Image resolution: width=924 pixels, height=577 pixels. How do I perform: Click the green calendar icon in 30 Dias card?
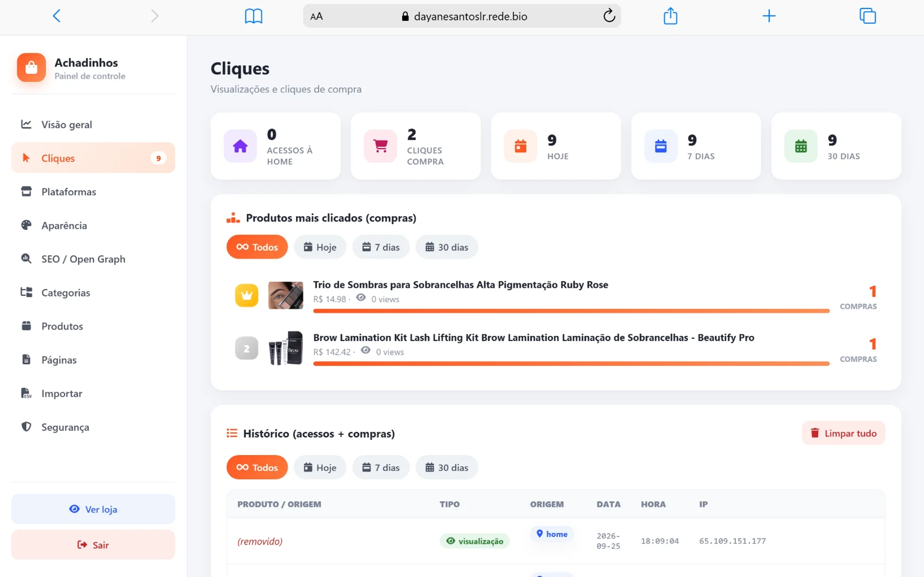pos(801,146)
